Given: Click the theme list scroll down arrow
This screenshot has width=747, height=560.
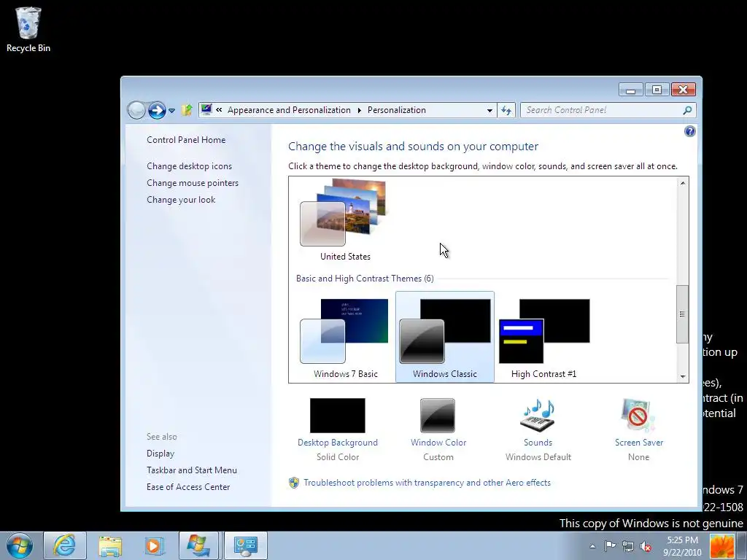Looking at the screenshot, I should tap(683, 376).
